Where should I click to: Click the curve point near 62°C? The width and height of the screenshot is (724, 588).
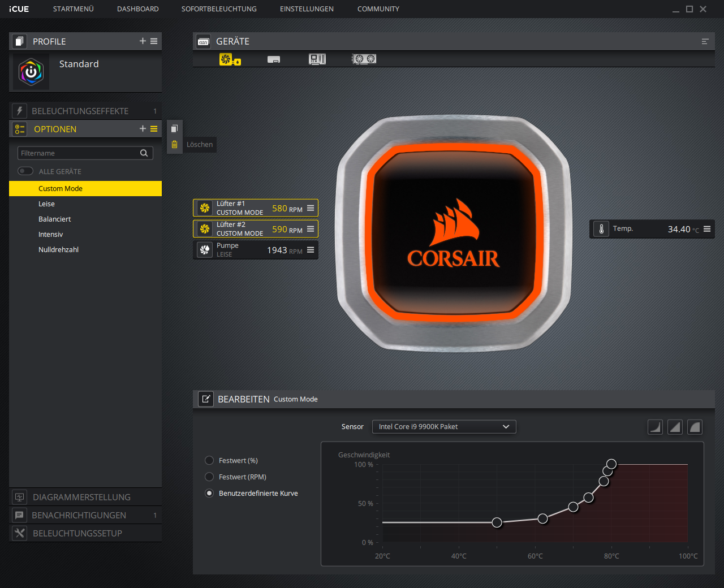542,518
